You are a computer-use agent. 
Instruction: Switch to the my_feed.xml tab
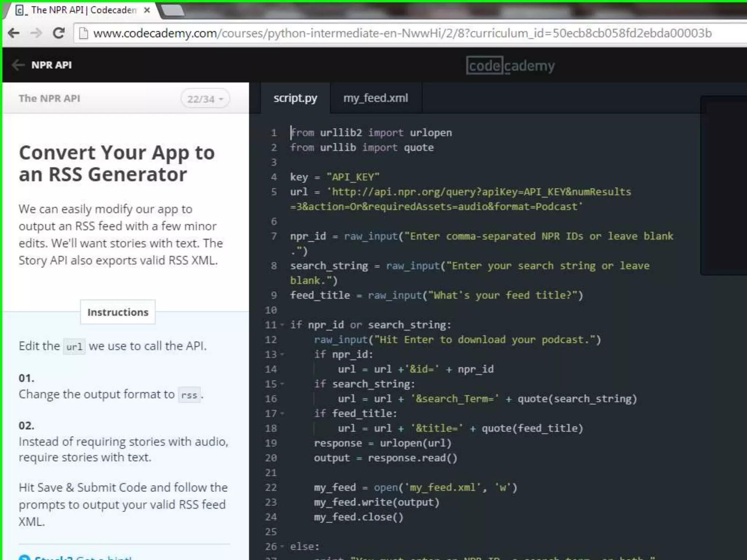(x=376, y=98)
